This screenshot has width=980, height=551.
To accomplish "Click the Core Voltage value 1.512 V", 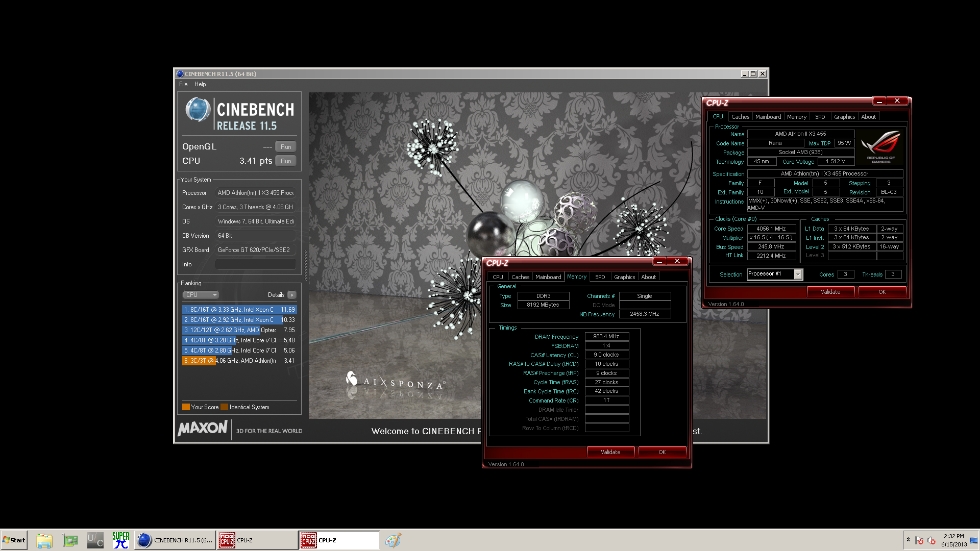I will (836, 162).
